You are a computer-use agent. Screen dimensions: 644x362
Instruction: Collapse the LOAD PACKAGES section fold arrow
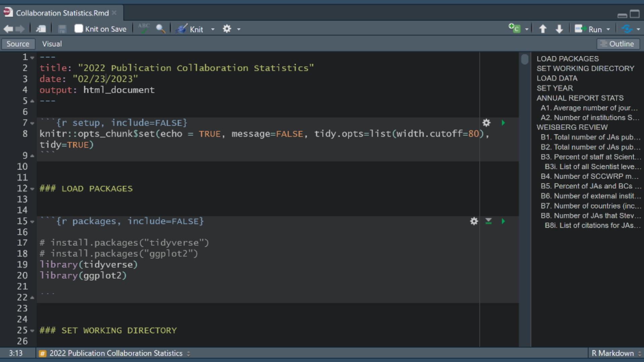click(32, 189)
